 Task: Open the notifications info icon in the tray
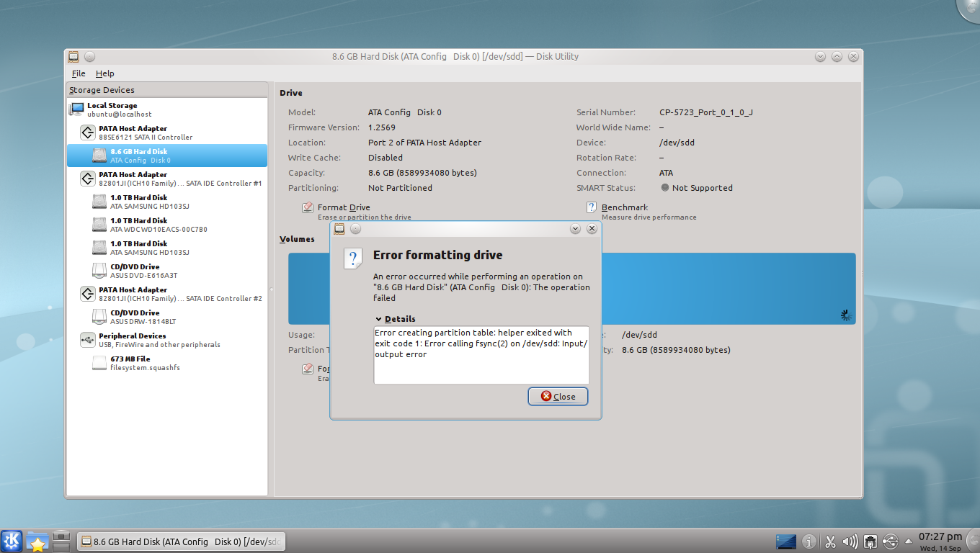tap(809, 541)
